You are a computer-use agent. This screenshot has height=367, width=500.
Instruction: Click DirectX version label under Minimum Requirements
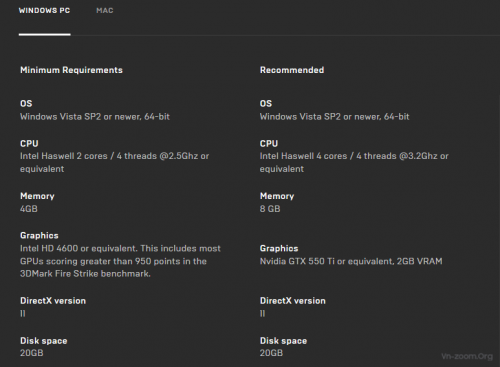click(x=53, y=301)
